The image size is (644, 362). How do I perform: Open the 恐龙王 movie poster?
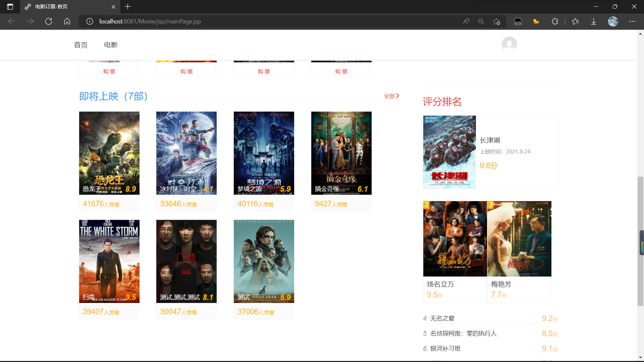(109, 153)
